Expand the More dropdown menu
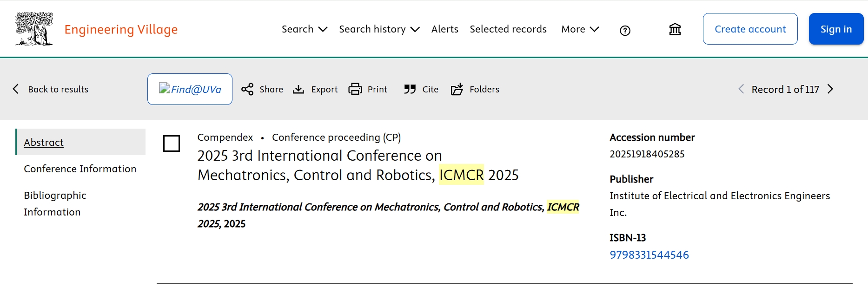This screenshot has width=868, height=287. pos(580,29)
